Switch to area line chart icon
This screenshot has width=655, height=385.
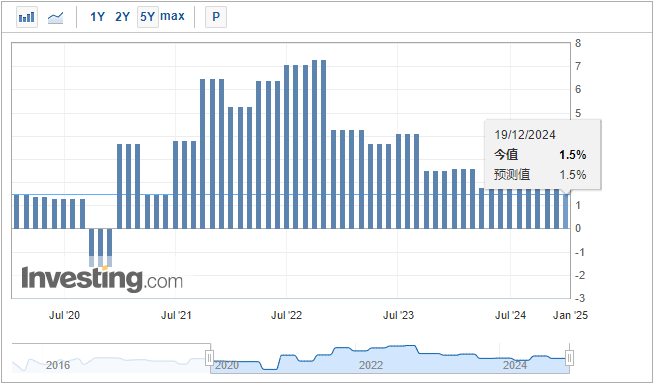(x=56, y=17)
